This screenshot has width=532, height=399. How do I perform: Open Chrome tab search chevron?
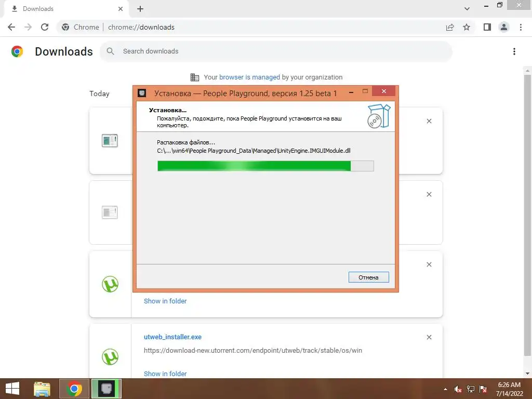pyautogui.click(x=467, y=9)
